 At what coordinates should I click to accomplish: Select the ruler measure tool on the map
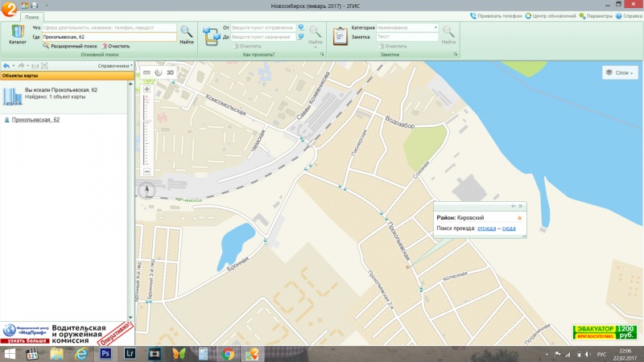(x=147, y=72)
